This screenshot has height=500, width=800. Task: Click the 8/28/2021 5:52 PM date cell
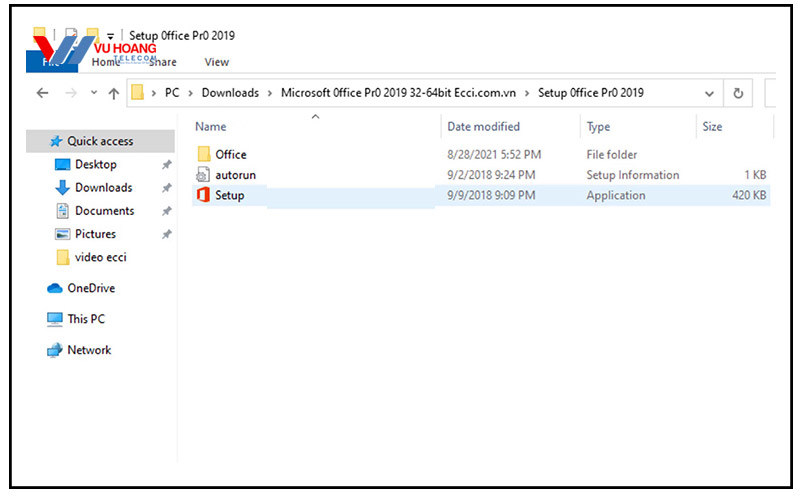494,155
